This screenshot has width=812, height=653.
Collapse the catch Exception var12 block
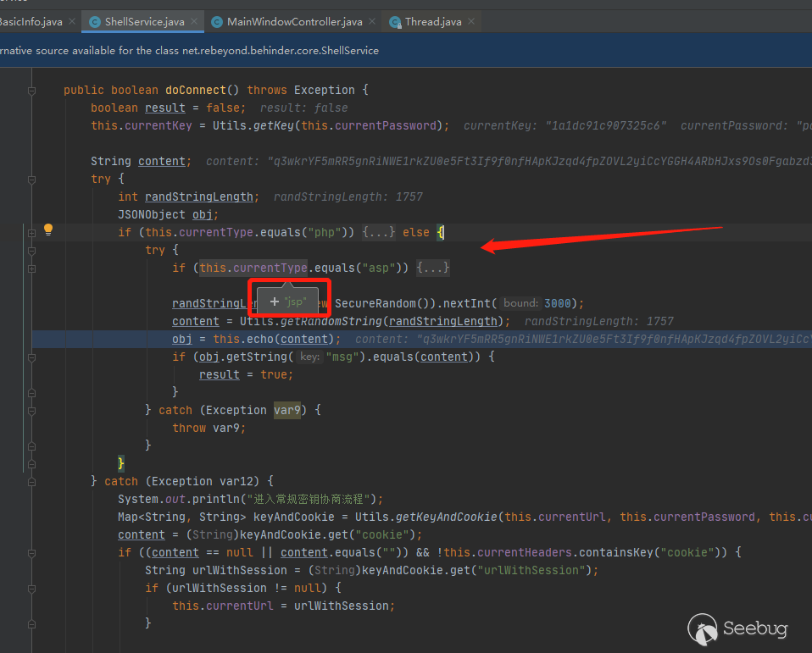[32, 481]
